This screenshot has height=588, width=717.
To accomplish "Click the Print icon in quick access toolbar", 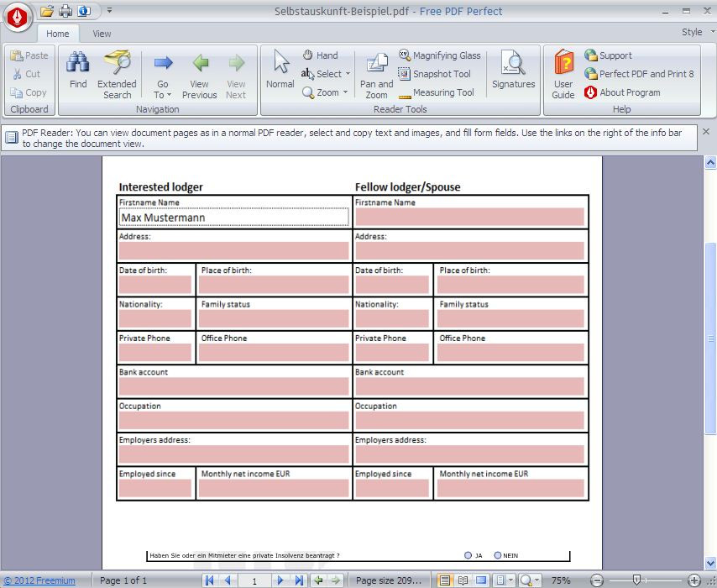I will (x=65, y=11).
